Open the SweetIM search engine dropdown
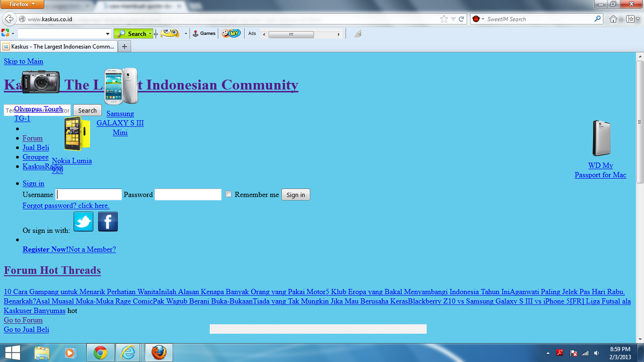 coord(484,19)
